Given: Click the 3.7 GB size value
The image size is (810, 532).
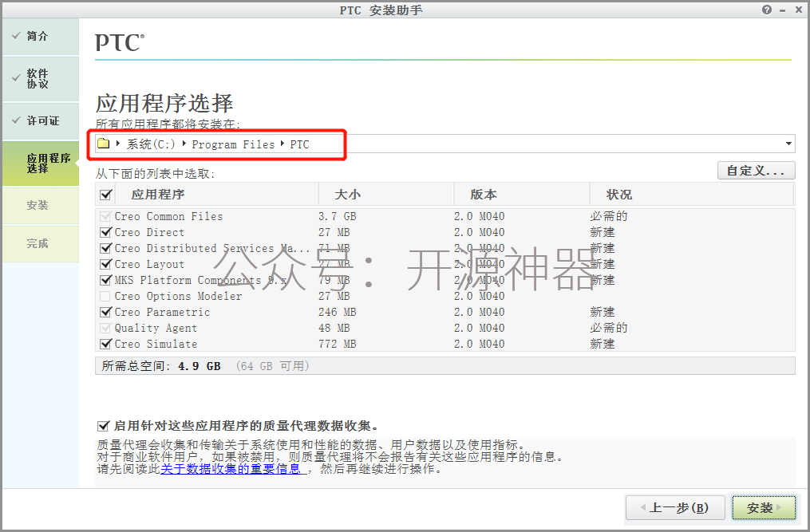Looking at the screenshot, I should pos(338,216).
